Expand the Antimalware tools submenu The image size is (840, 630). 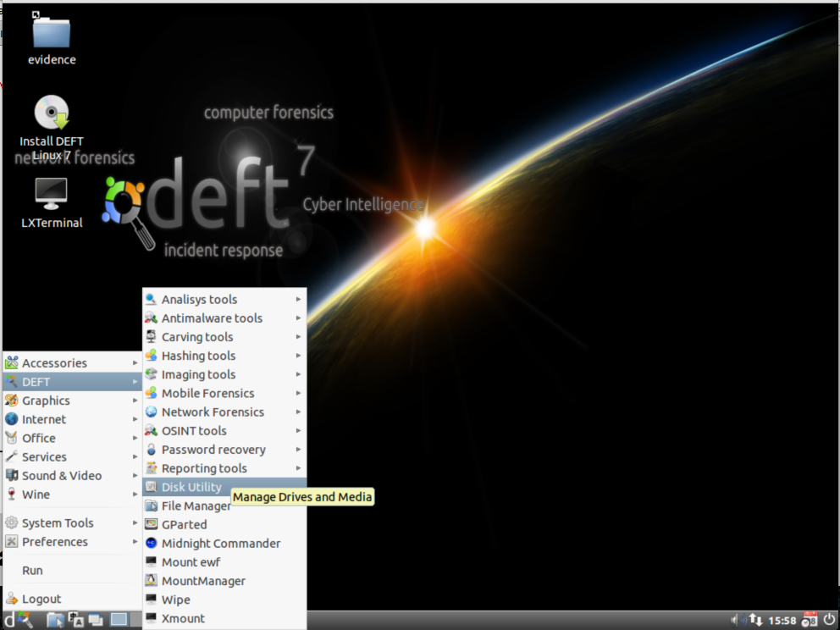pyautogui.click(x=224, y=318)
